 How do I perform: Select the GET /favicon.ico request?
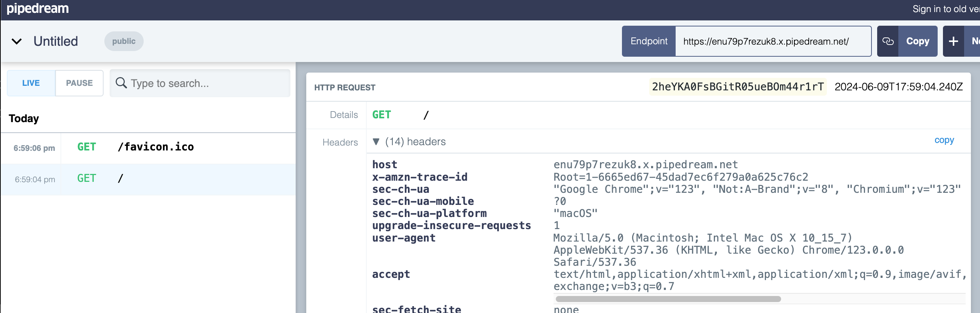(155, 147)
